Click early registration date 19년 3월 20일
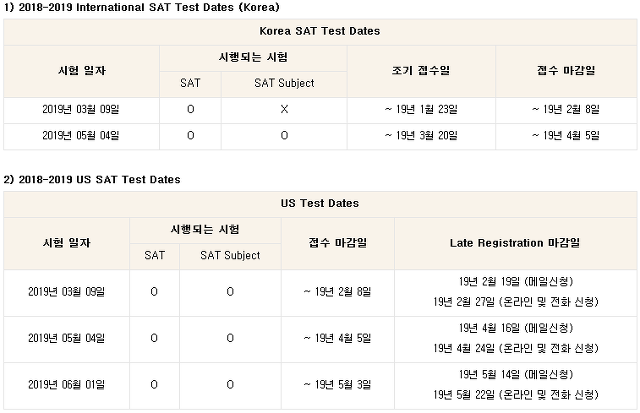Screen dimensions: 640x413 point(421,135)
